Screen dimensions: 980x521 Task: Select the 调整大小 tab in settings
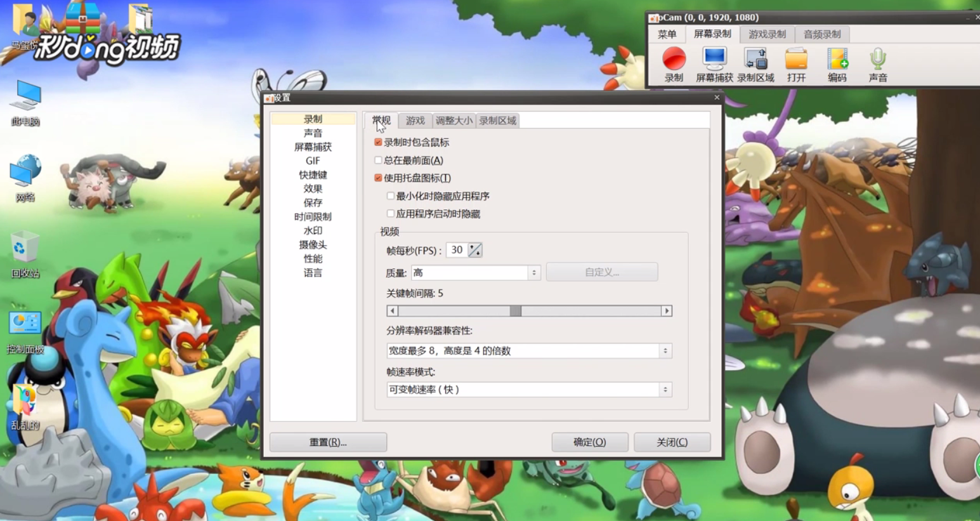[x=454, y=121]
